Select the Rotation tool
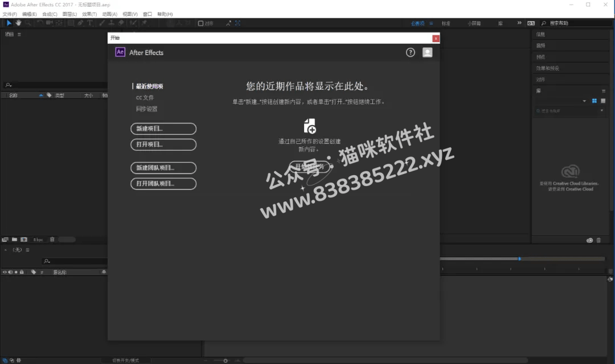 tap(40, 23)
